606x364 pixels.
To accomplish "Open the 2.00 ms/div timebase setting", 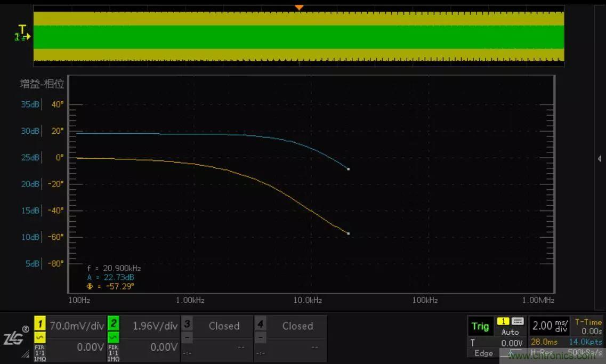I will tap(550, 326).
